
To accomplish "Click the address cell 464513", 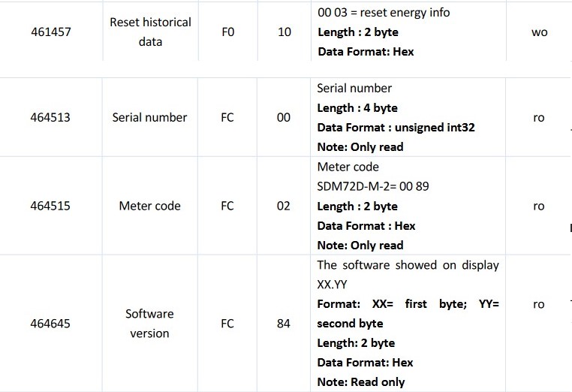I will coord(50,117).
